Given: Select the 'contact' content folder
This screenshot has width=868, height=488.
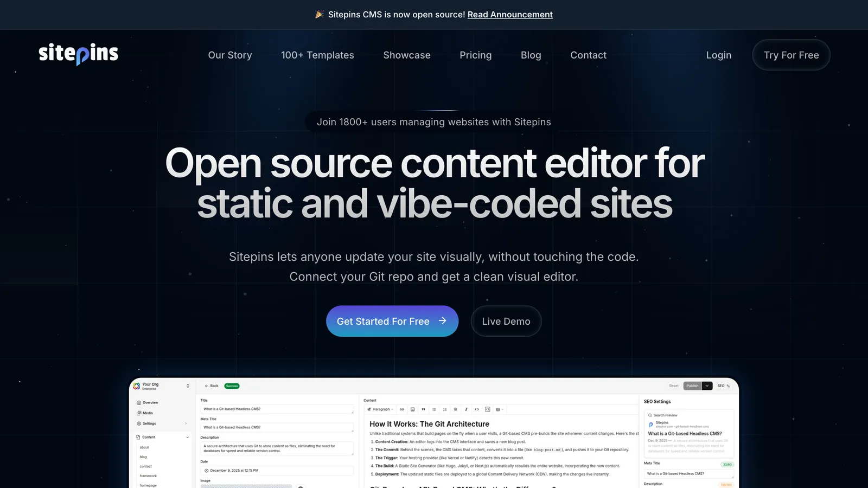Looking at the screenshot, I should pyautogui.click(x=146, y=466).
